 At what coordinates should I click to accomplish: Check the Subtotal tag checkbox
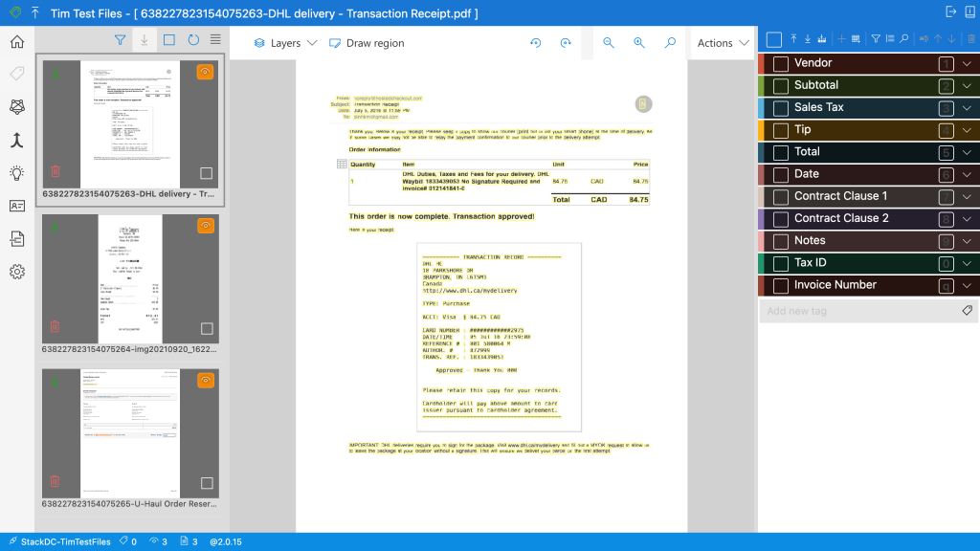(x=781, y=85)
